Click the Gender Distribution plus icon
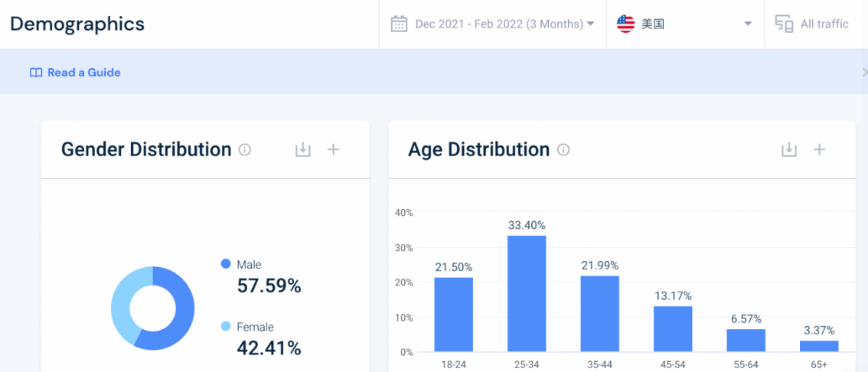This screenshot has height=372, width=868. pyautogui.click(x=333, y=150)
